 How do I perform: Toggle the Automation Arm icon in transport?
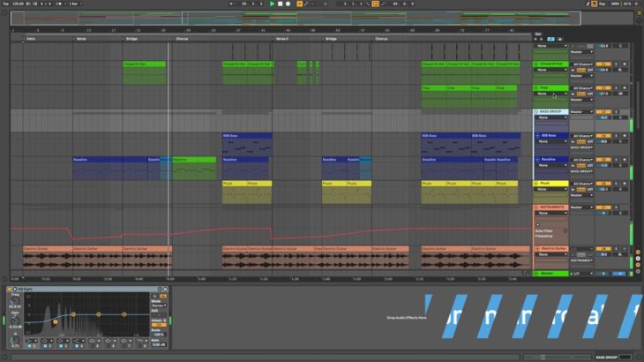pyautogui.click(x=306, y=4)
